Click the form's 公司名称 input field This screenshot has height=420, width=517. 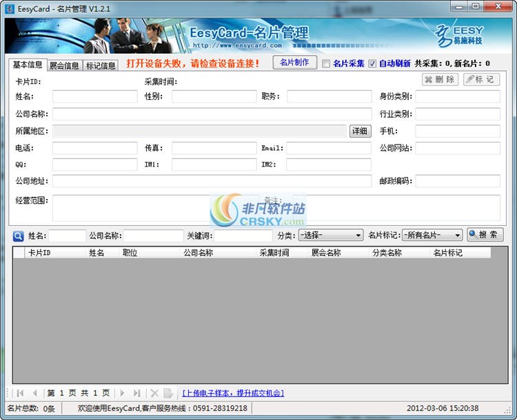point(212,114)
